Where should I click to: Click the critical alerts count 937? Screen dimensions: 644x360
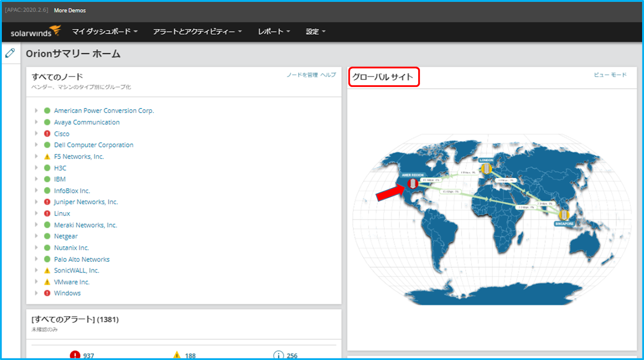[x=89, y=356]
